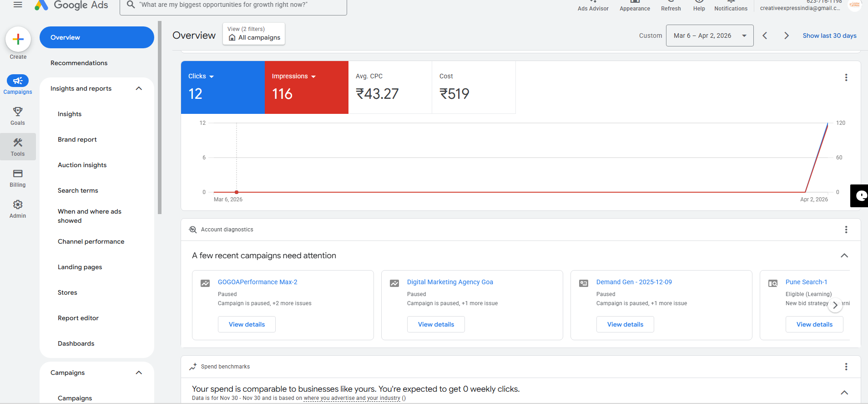View details for Digital Marketing Agency Goa
868x404 pixels.
(x=436, y=324)
